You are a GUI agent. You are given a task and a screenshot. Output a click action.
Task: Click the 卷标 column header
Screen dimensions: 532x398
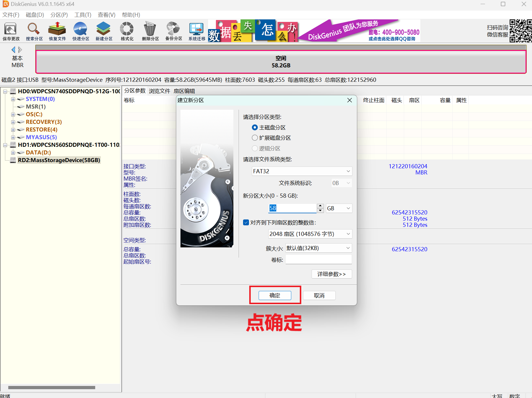(x=129, y=100)
